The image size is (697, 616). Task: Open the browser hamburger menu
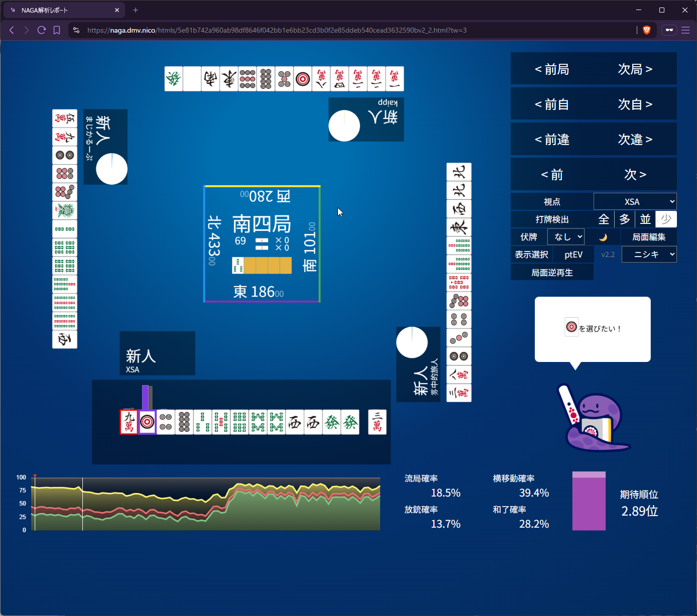tap(685, 30)
